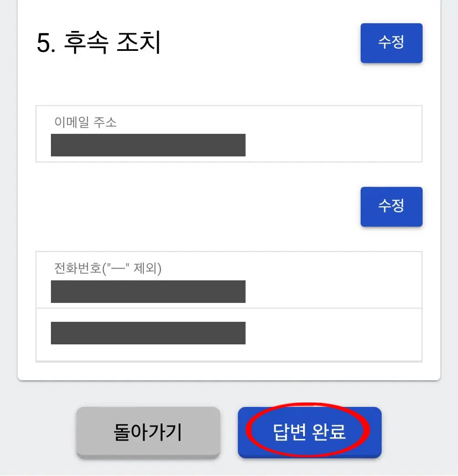Focus the 이메일 주소 input field

click(228, 134)
